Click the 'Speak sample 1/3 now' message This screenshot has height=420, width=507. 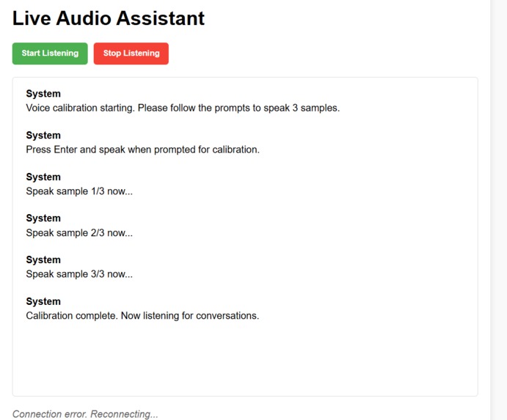[79, 191]
